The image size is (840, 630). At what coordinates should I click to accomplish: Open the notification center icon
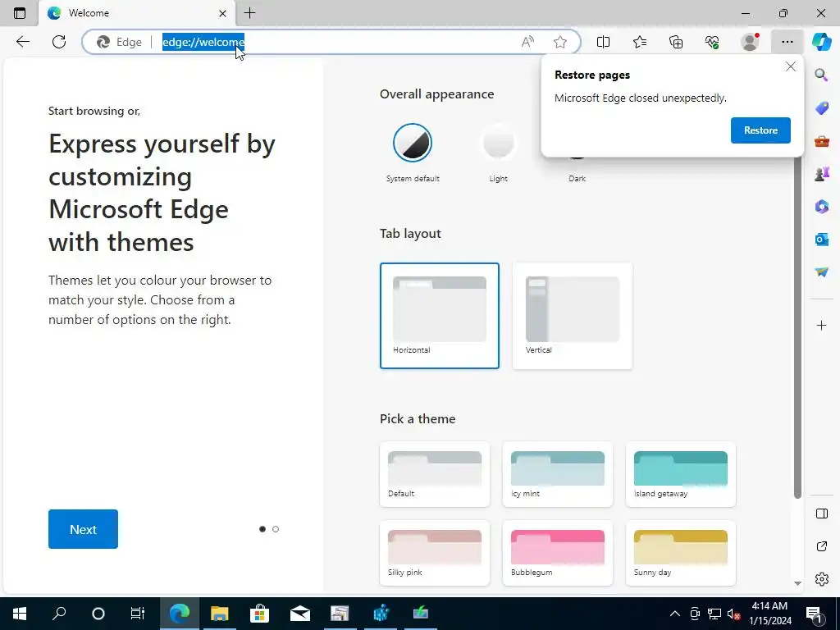814,614
